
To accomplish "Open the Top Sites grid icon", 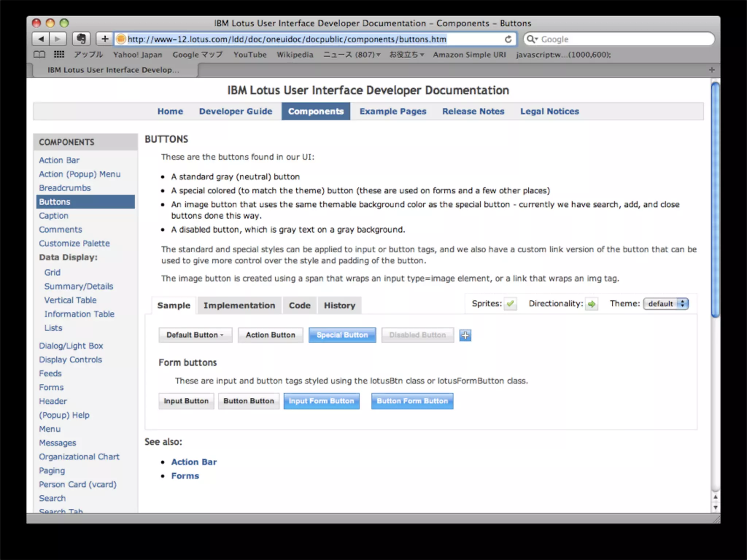I will (x=59, y=55).
